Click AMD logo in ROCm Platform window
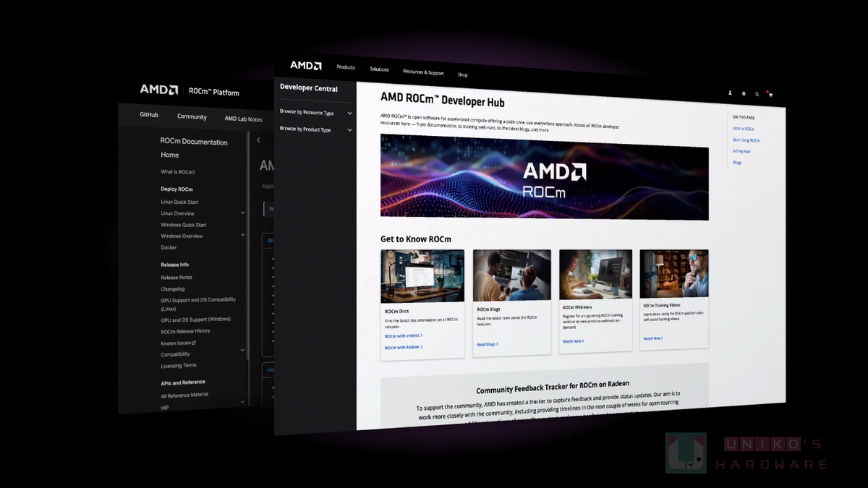The height and width of the screenshot is (488, 868). 158,90
